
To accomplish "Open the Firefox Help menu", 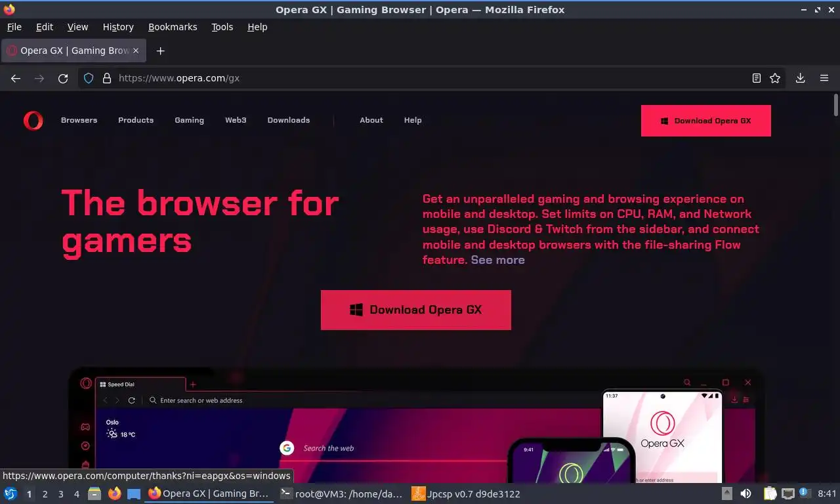I will [257, 27].
